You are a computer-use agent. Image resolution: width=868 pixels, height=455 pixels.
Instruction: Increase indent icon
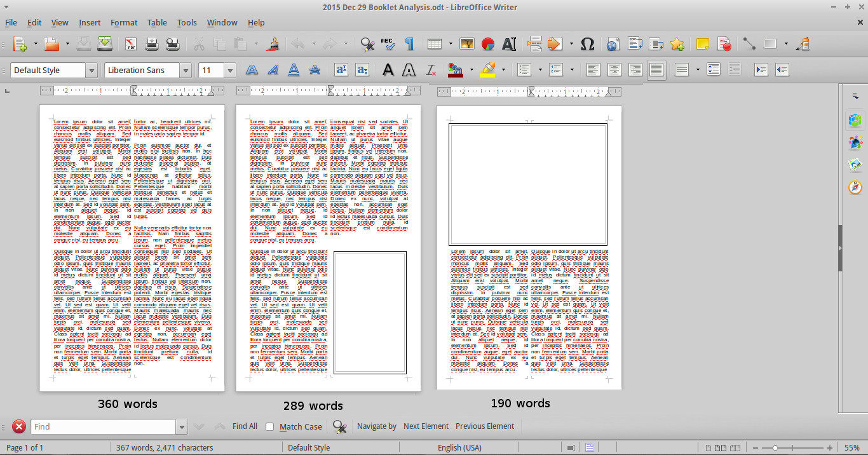(x=761, y=70)
